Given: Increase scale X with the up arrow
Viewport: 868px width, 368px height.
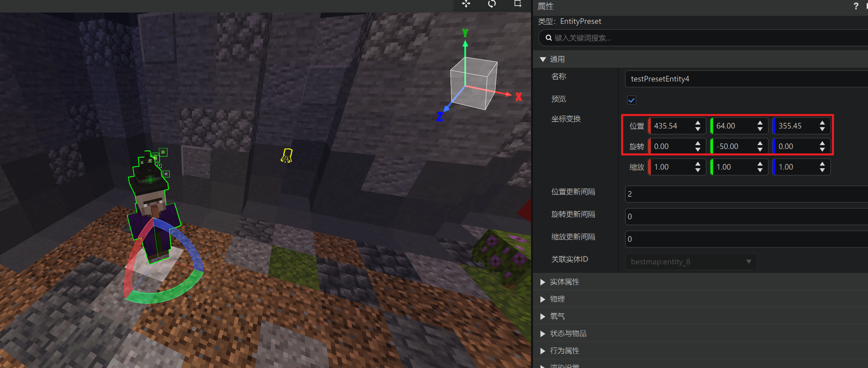Looking at the screenshot, I should pyautogui.click(x=698, y=164).
